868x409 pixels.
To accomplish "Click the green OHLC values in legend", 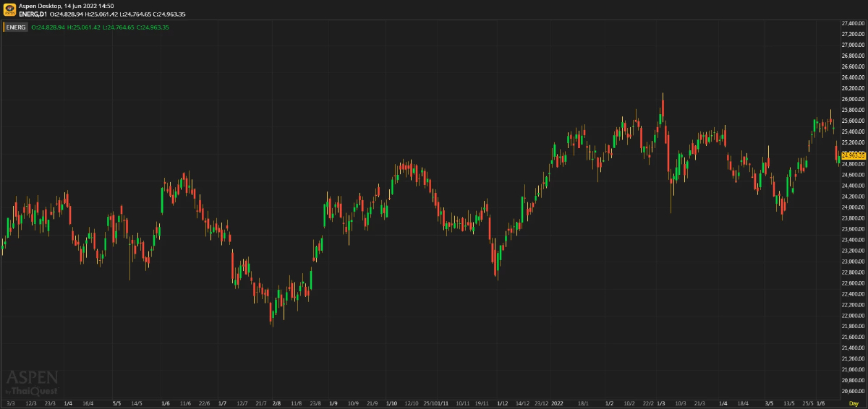I will (x=100, y=27).
